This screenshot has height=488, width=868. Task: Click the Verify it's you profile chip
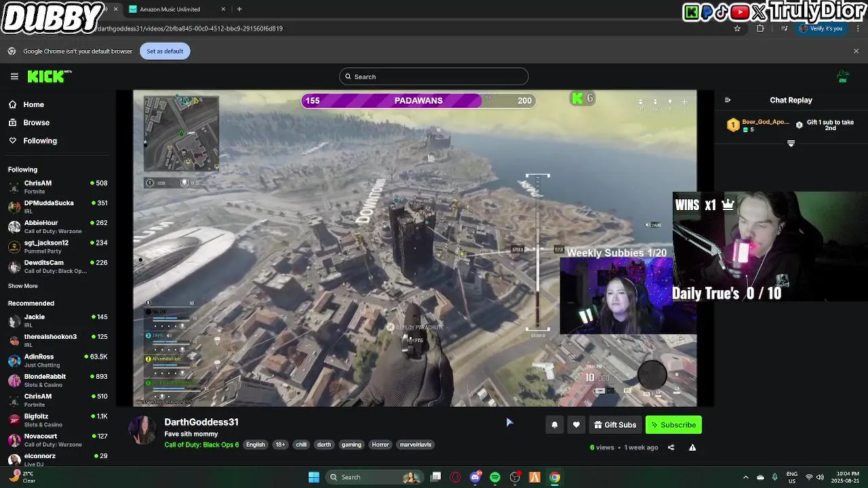821,28
